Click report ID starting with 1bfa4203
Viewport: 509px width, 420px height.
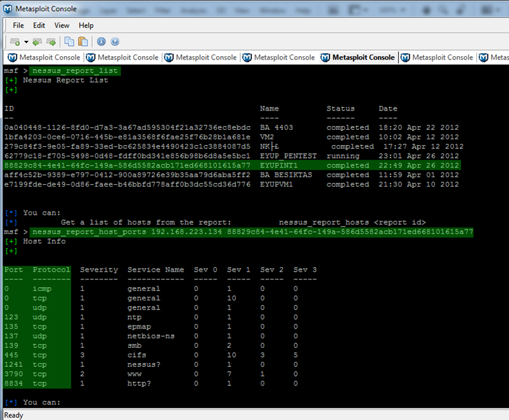[x=127, y=137]
